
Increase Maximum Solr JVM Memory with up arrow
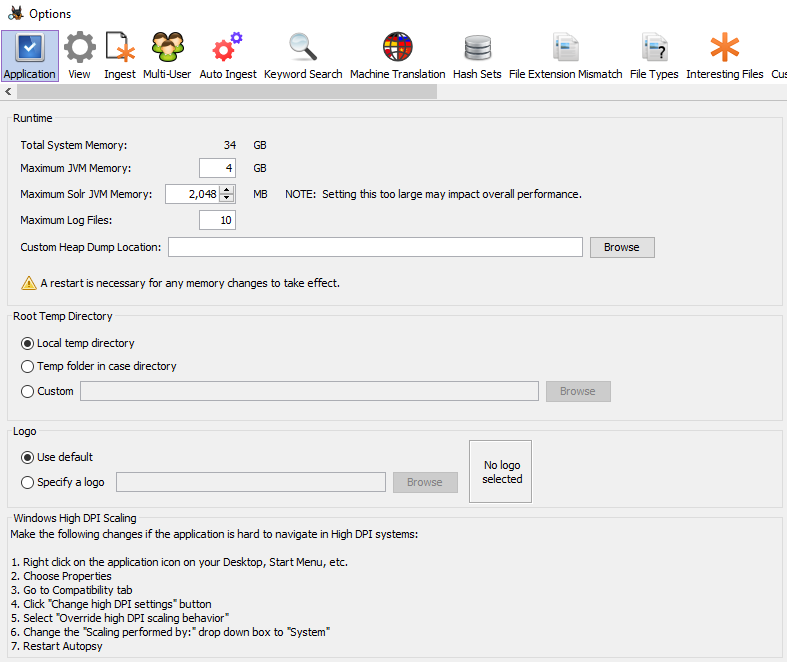(x=227, y=189)
